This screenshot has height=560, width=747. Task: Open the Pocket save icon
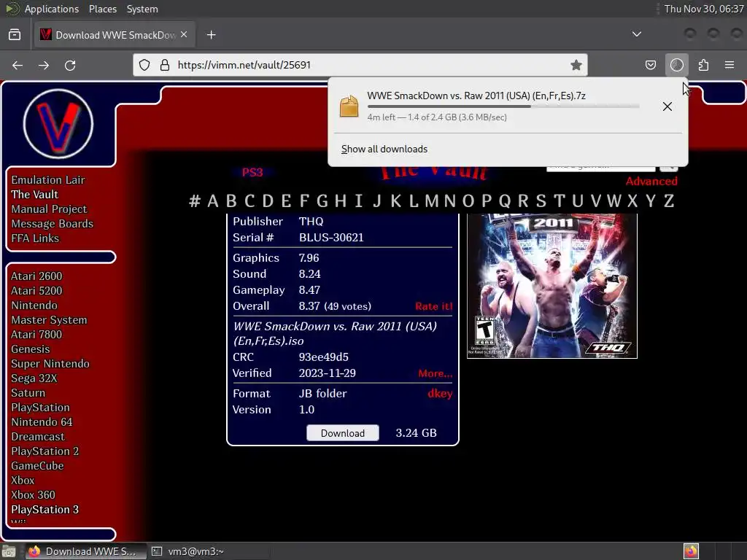[x=650, y=65]
